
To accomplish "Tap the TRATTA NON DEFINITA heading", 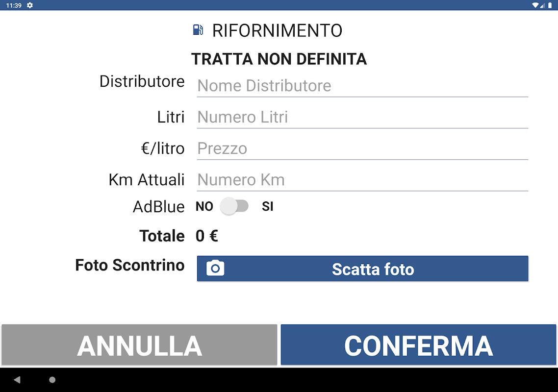I will tap(279, 59).
